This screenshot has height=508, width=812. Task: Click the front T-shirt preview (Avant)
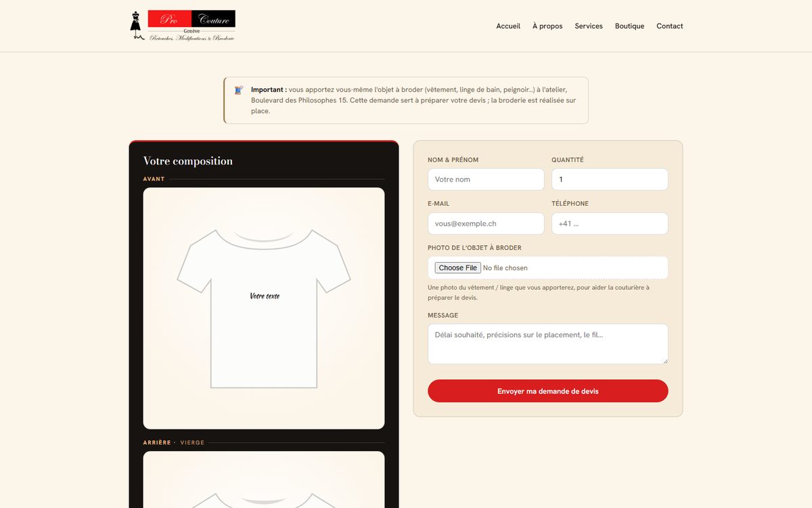pyautogui.click(x=264, y=308)
